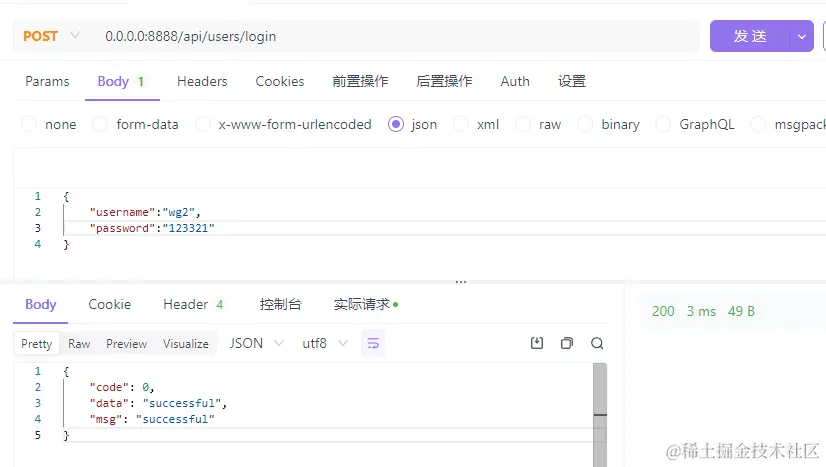Switch to response Body tab

click(41, 304)
